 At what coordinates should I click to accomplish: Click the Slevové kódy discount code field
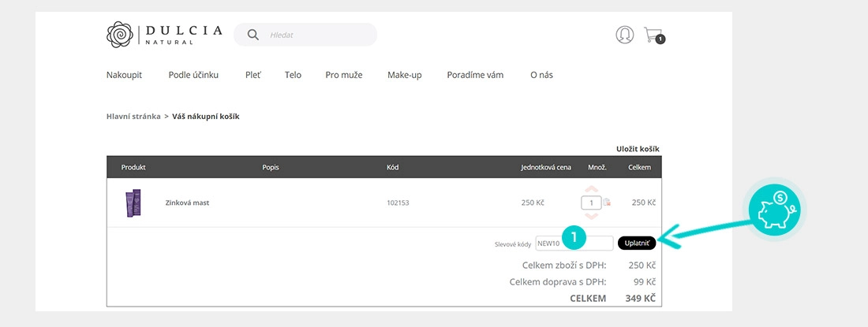pos(574,243)
